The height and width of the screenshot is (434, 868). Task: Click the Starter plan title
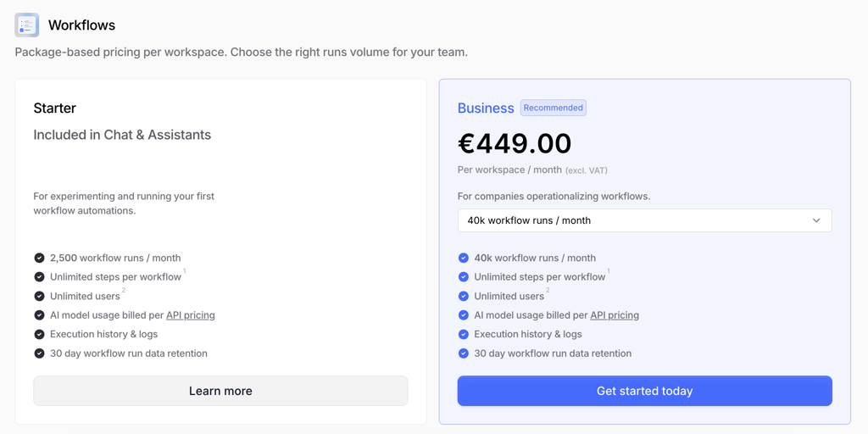pos(55,108)
